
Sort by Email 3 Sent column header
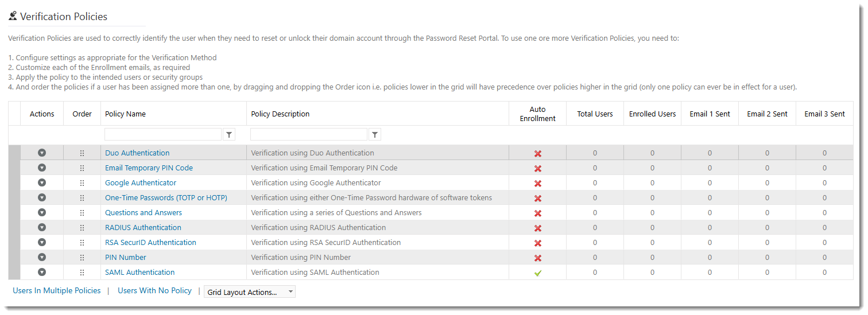pos(824,114)
